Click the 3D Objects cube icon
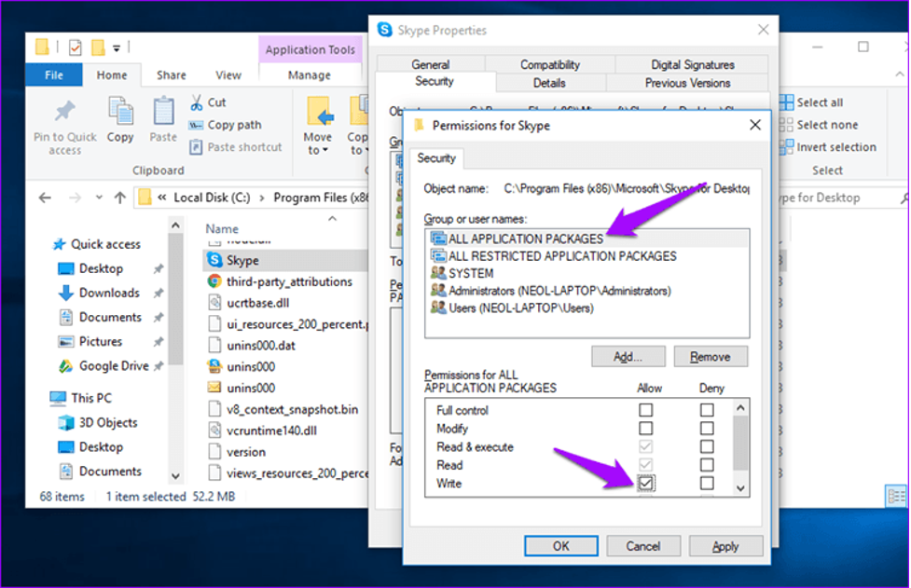Screen dimensions: 911x588 point(65,422)
